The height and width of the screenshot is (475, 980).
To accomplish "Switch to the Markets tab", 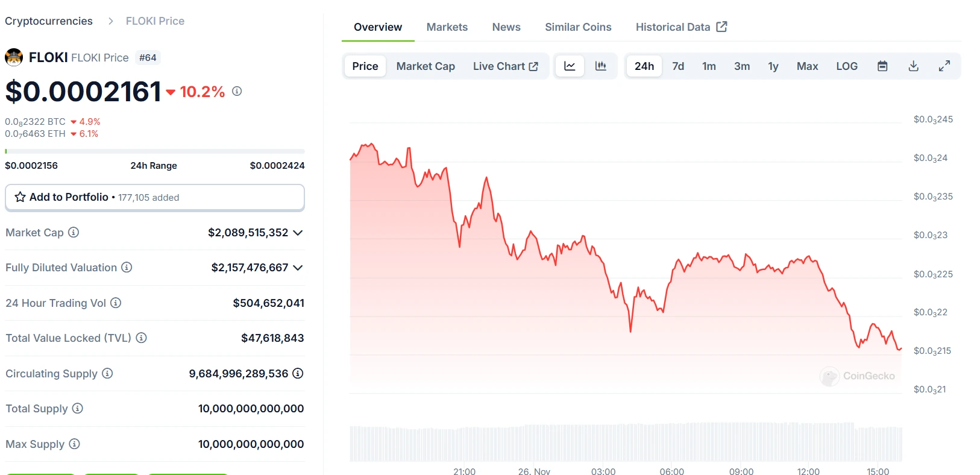I will point(447,27).
